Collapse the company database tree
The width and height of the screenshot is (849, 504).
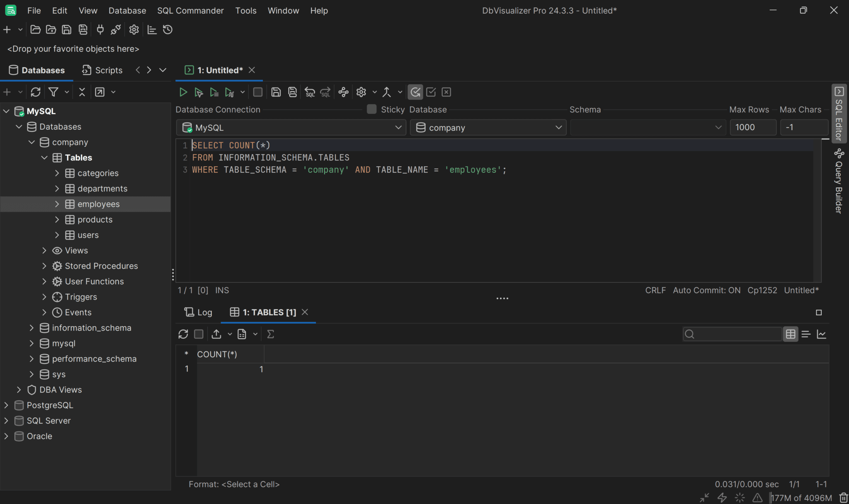32,142
